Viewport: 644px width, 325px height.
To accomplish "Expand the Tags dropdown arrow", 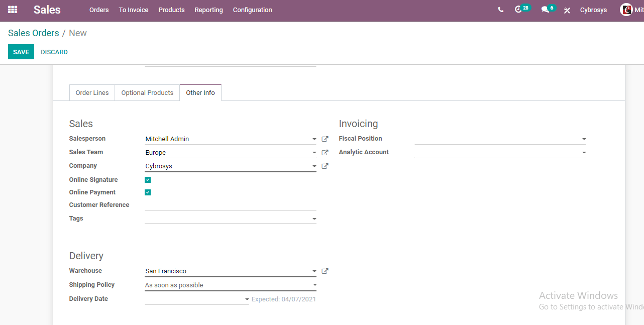I will [314, 219].
